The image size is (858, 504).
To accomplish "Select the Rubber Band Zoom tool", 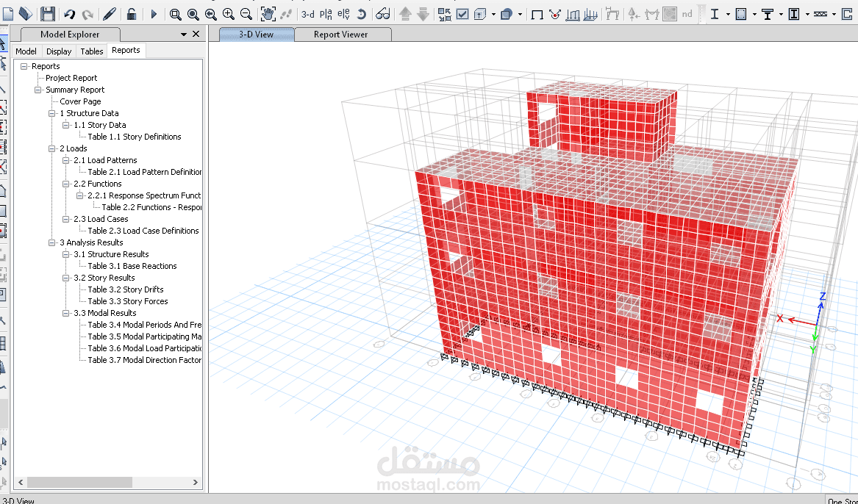I will click(175, 14).
